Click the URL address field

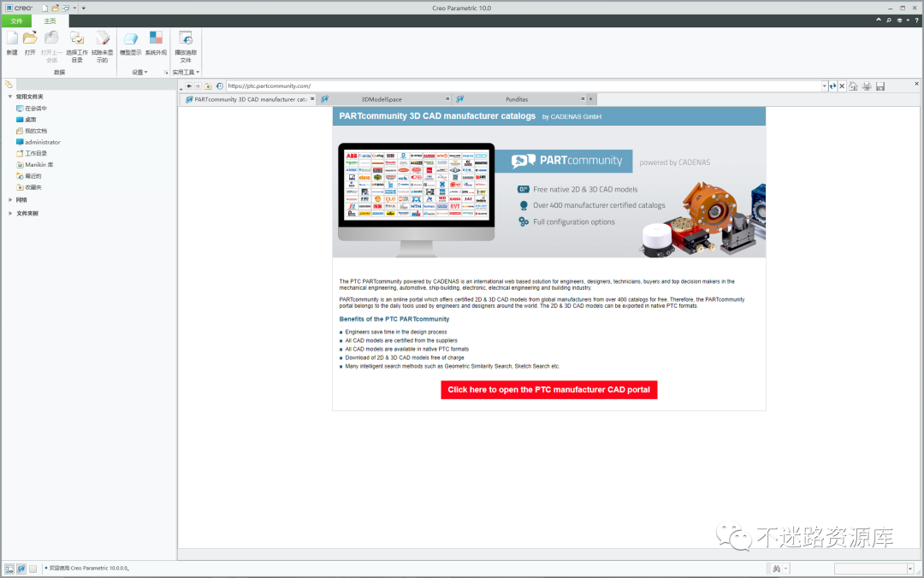tap(524, 86)
